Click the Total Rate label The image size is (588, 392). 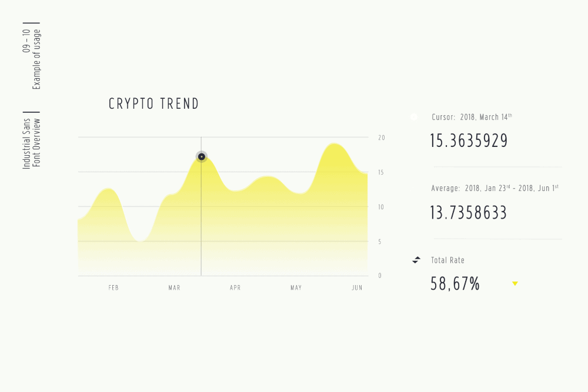point(447,260)
